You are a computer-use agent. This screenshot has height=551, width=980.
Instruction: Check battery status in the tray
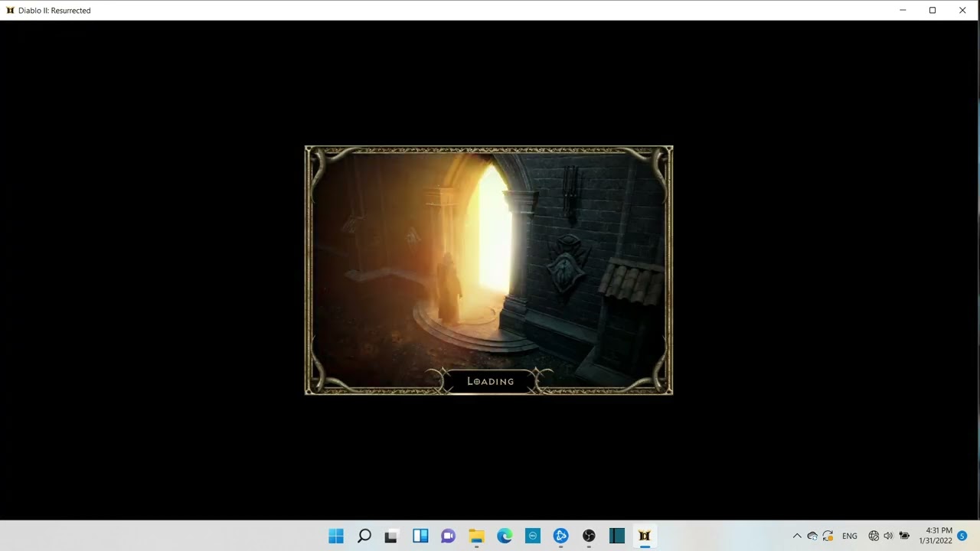[904, 536]
